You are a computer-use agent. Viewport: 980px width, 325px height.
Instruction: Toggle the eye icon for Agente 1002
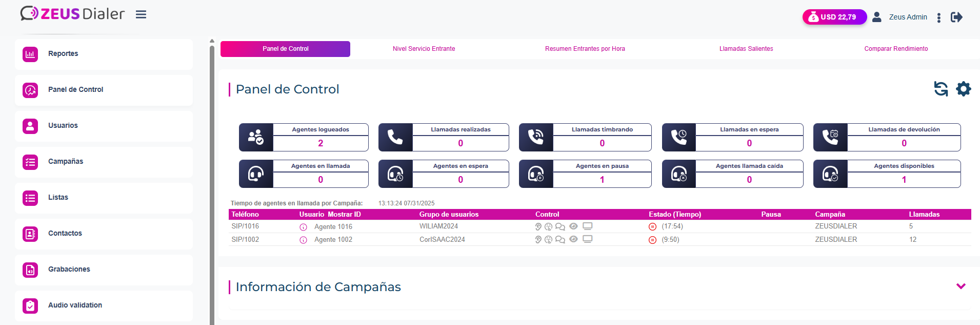[573, 239]
